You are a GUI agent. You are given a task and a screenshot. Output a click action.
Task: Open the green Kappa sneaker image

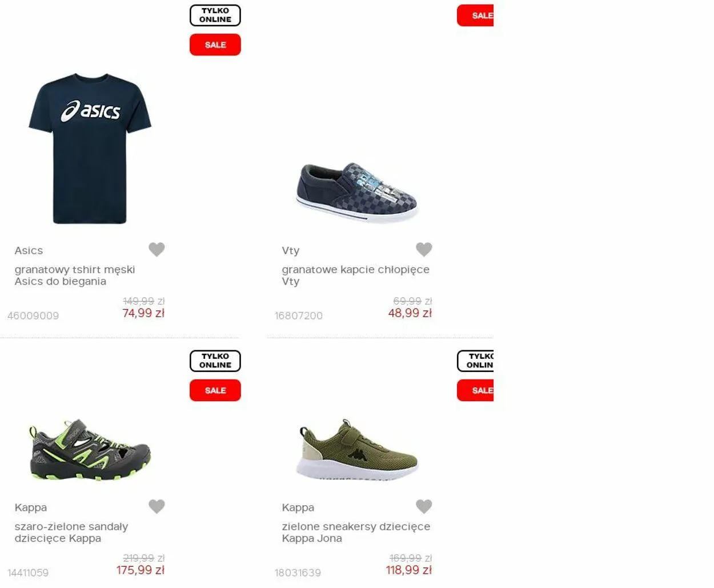pos(358,449)
